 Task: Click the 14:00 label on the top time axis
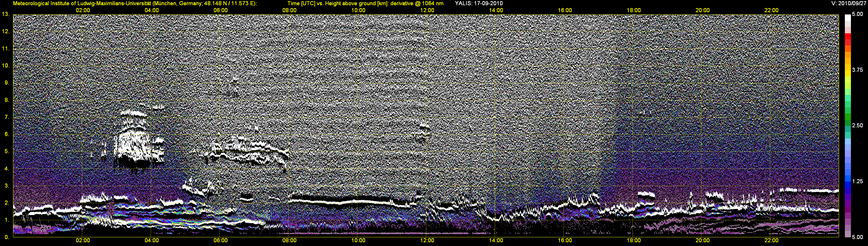tap(496, 10)
